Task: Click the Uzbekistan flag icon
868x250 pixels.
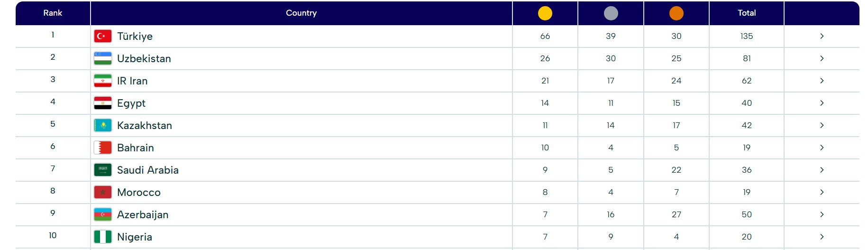Action: click(103, 58)
